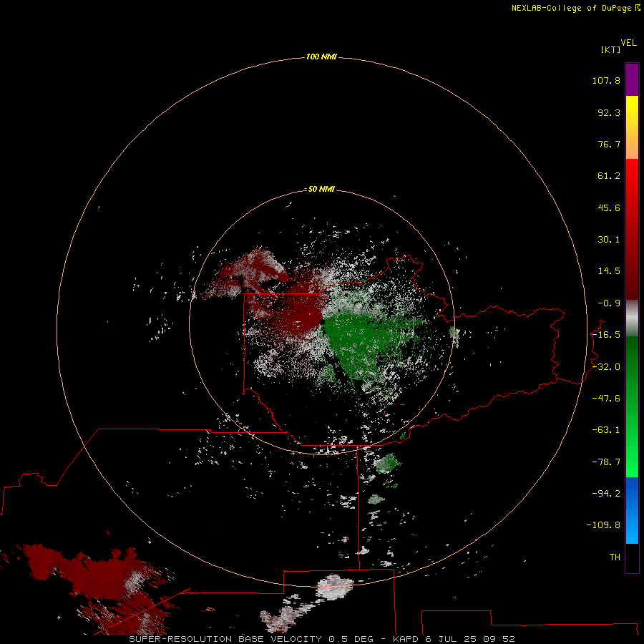The image size is (644, 644).
Task: Click the TH label on the scale
Action: tap(615, 557)
